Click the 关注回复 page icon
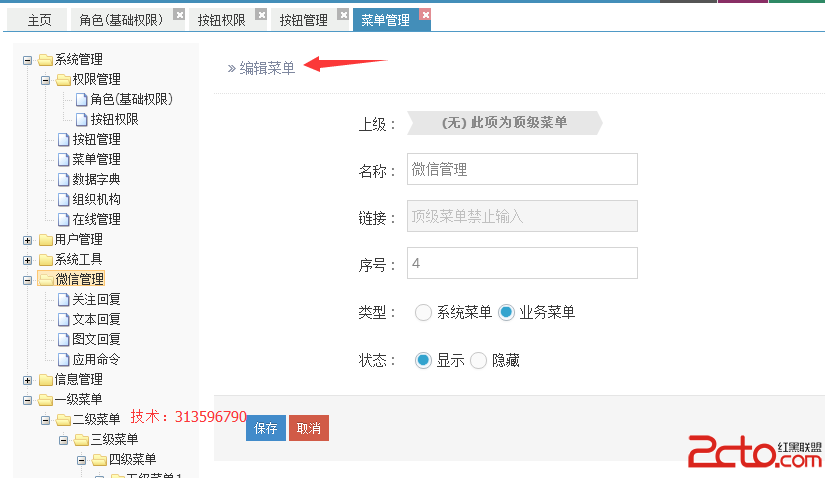The height and width of the screenshot is (478, 825). click(64, 300)
